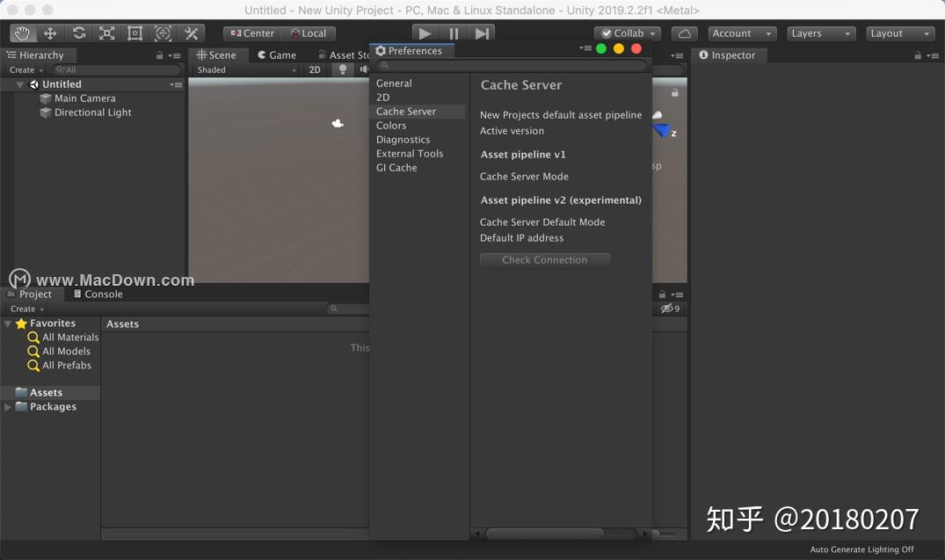Image resolution: width=945 pixels, height=560 pixels.
Task: Switch pivot mode using the Local toggle
Action: [x=309, y=33]
